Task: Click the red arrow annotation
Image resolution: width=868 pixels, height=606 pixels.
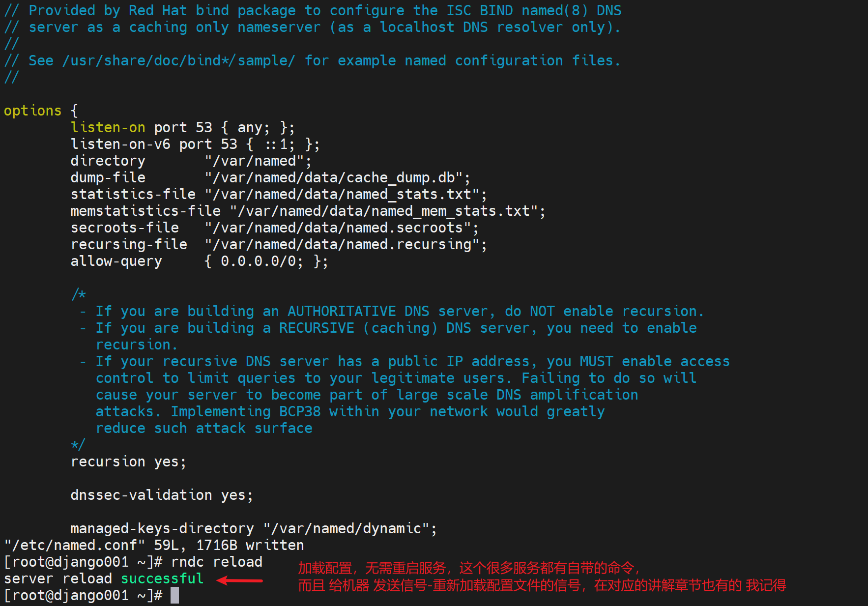Action: (x=240, y=580)
